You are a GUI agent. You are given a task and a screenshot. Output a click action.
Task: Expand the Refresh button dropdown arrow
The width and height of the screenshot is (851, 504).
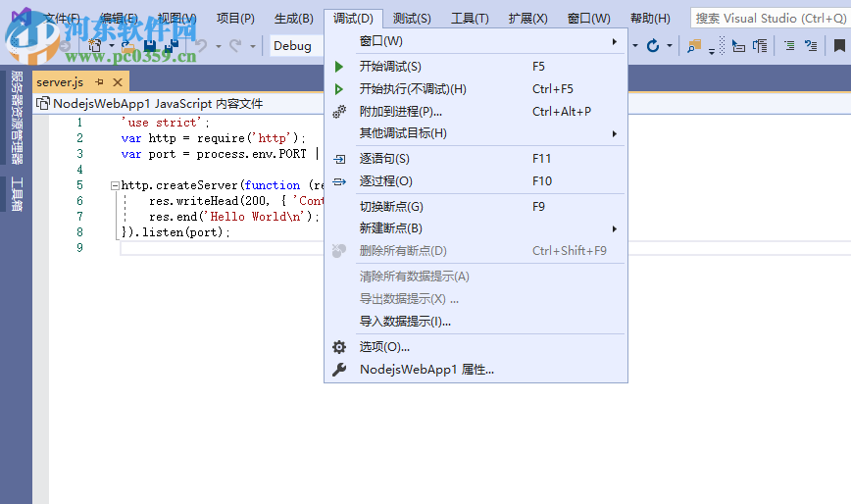pyautogui.click(x=670, y=46)
